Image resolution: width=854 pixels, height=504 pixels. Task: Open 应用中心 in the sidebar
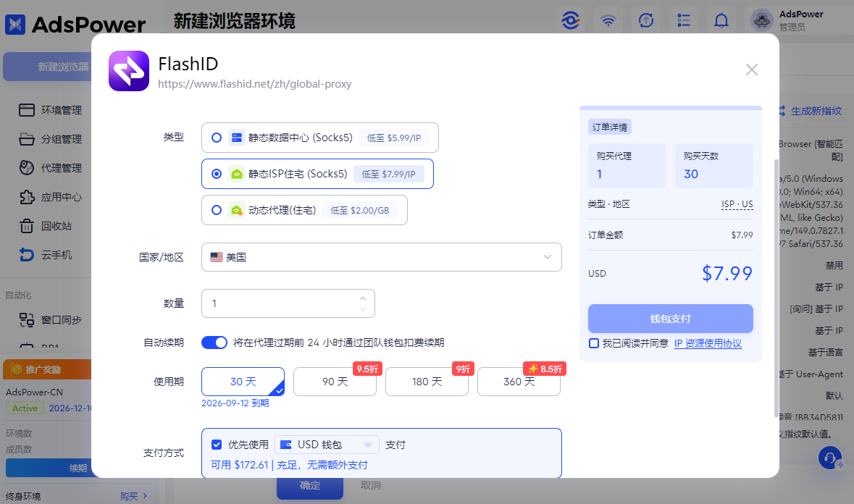pyautogui.click(x=62, y=197)
